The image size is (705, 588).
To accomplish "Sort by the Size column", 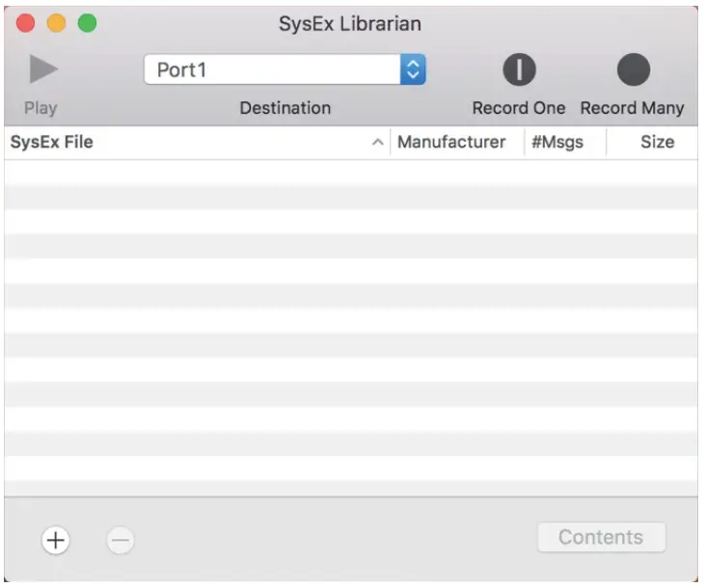I will pos(657,143).
